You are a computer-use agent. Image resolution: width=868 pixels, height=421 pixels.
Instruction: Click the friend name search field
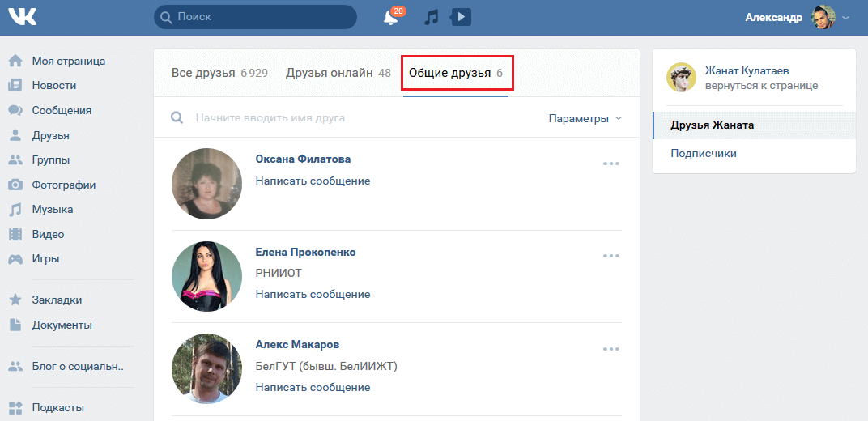[356, 118]
